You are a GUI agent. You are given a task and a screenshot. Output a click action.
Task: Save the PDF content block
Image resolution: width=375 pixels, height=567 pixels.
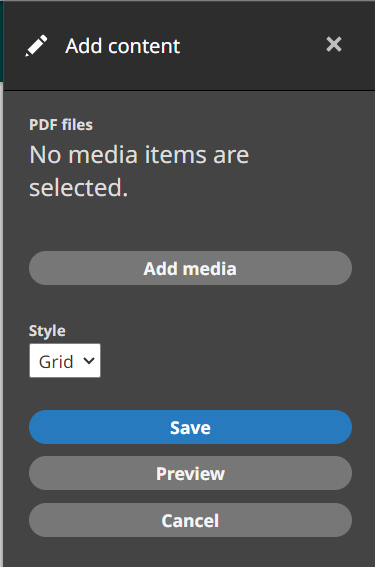[x=190, y=427]
